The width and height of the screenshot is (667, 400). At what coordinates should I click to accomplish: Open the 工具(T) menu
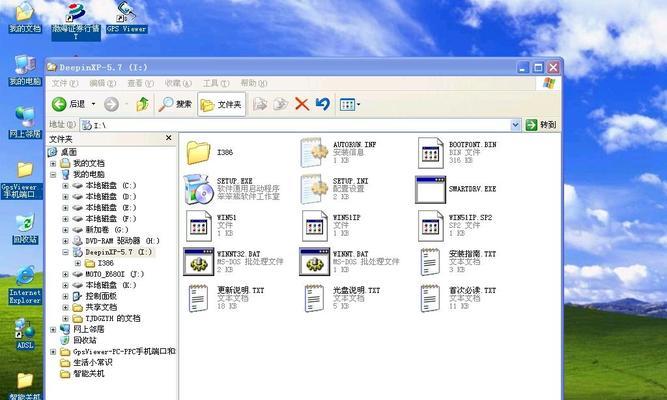(216, 83)
